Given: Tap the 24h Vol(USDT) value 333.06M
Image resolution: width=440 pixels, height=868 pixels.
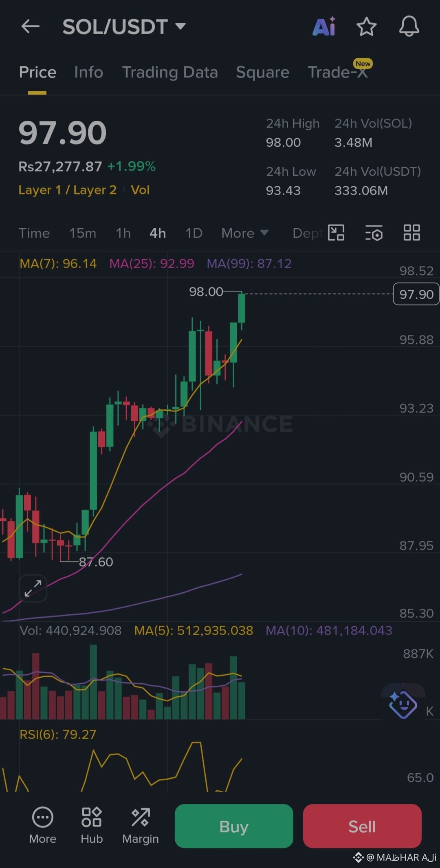Looking at the screenshot, I should coord(361,190).
